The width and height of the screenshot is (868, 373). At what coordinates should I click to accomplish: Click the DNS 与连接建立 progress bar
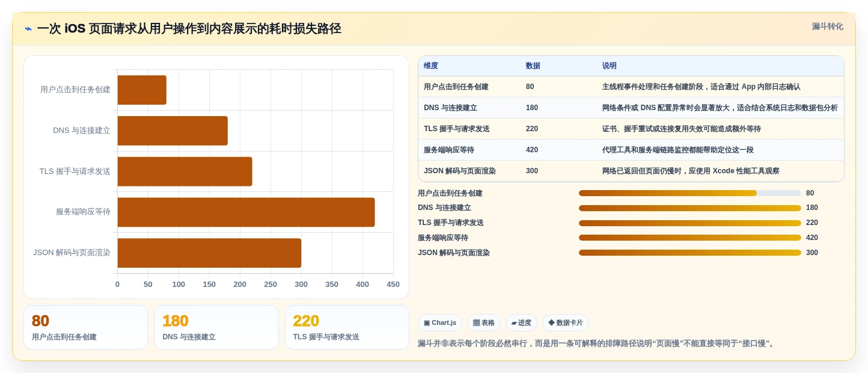click(x=690, y=208)
